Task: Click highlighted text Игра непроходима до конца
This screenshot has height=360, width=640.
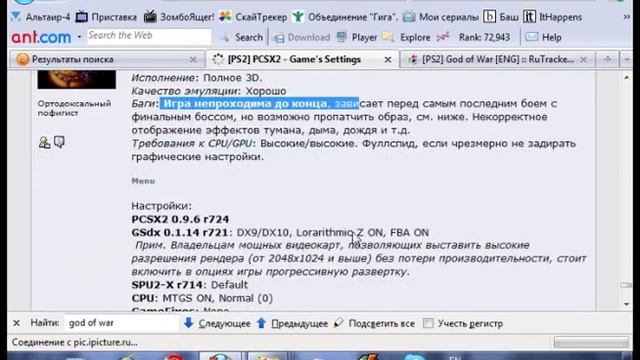Action: (245, 104)
